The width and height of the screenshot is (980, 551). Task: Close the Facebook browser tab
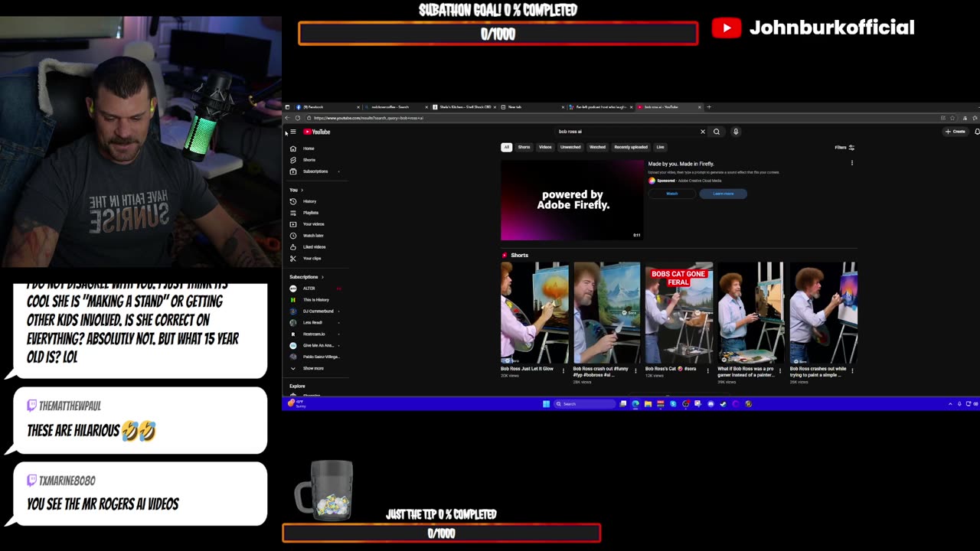[358, 107]
